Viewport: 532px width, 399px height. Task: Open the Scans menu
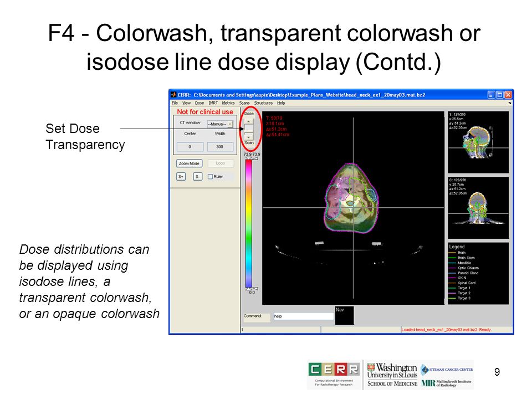tap(244, 103)
